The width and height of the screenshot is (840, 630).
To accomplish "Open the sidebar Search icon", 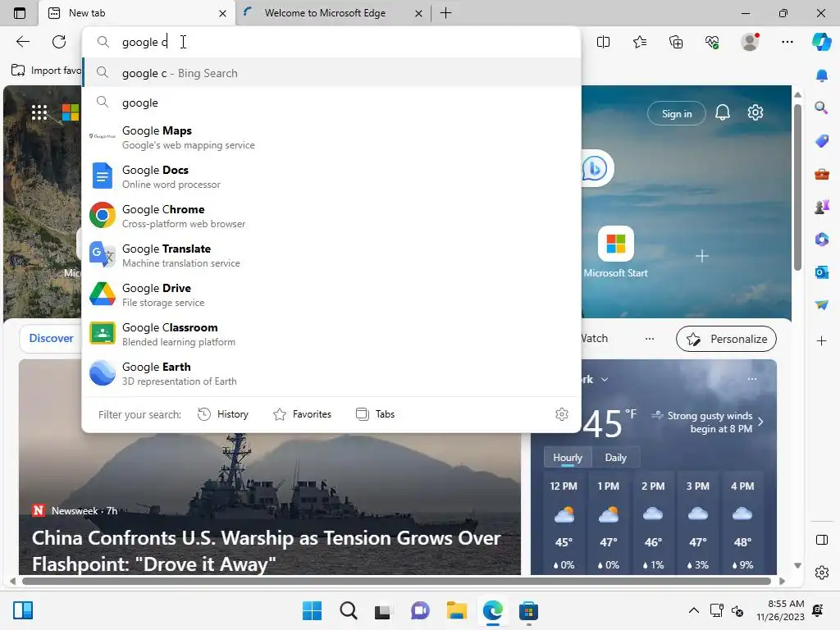I will [822, 108].
